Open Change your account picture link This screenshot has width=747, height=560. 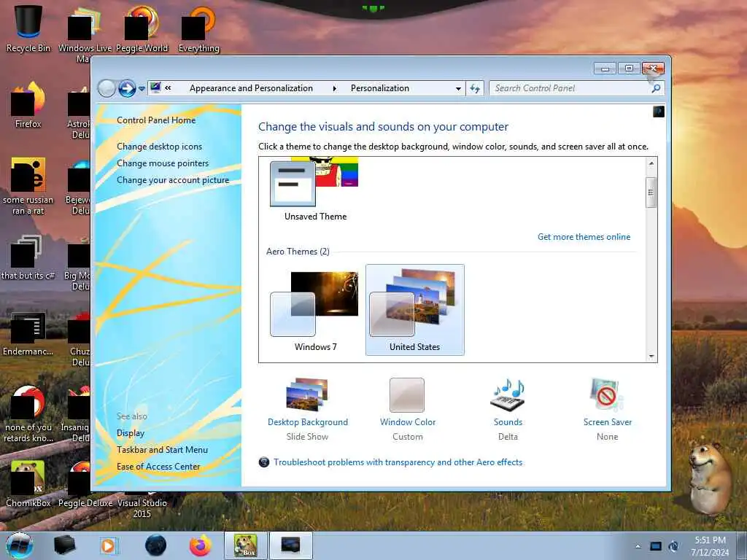[173, 180]
